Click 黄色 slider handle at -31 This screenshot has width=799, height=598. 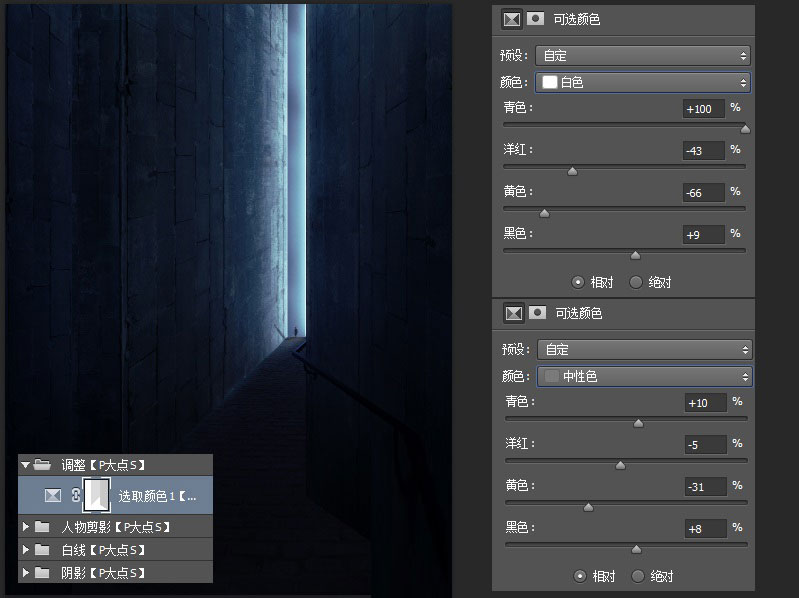[589, 507]
